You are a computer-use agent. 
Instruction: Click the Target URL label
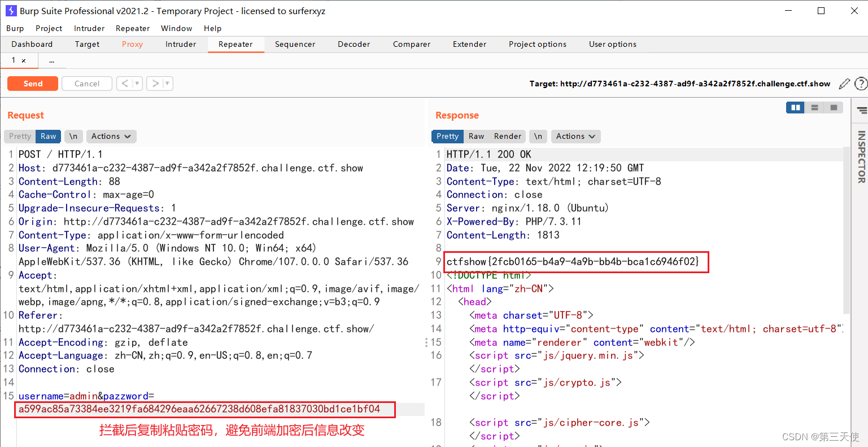[x=679, y=84]
